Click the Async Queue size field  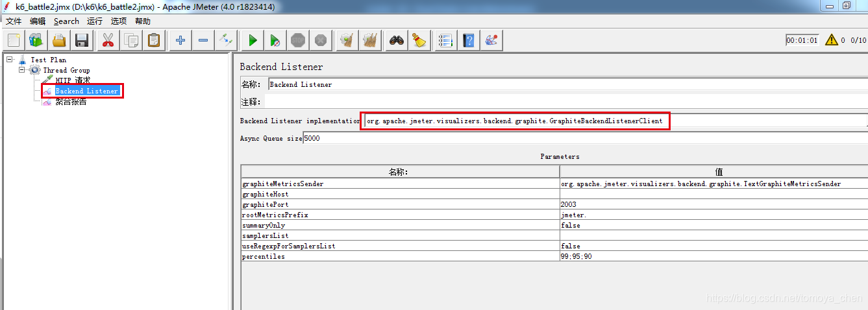click(584, 138)
